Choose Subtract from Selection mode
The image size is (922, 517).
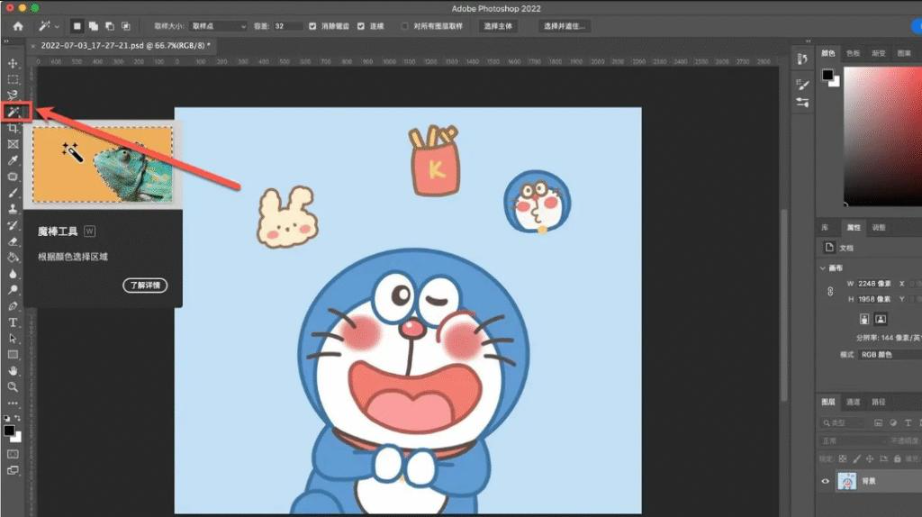109,26
